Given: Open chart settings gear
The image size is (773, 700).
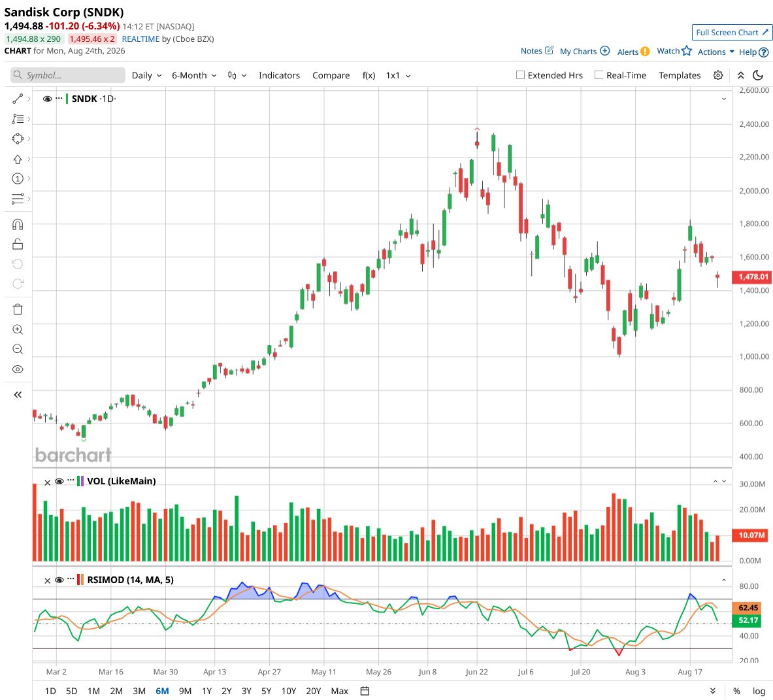Looking at the screenshot, I should coord(718,75).
